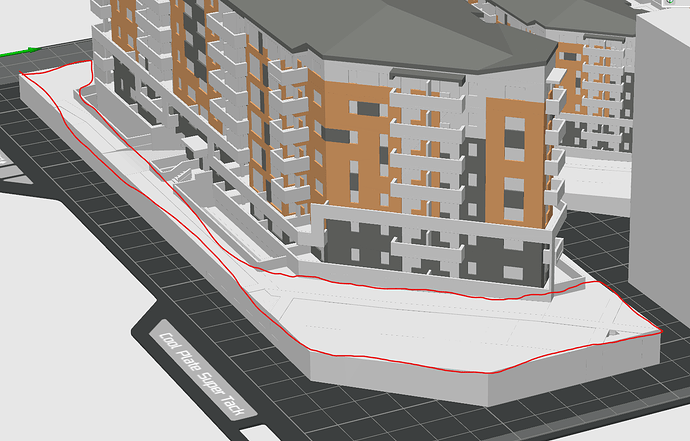The height and width of the screenshot is (441, 690).
Task: Select the tall plain grey box object
Action: click(659, 145)
